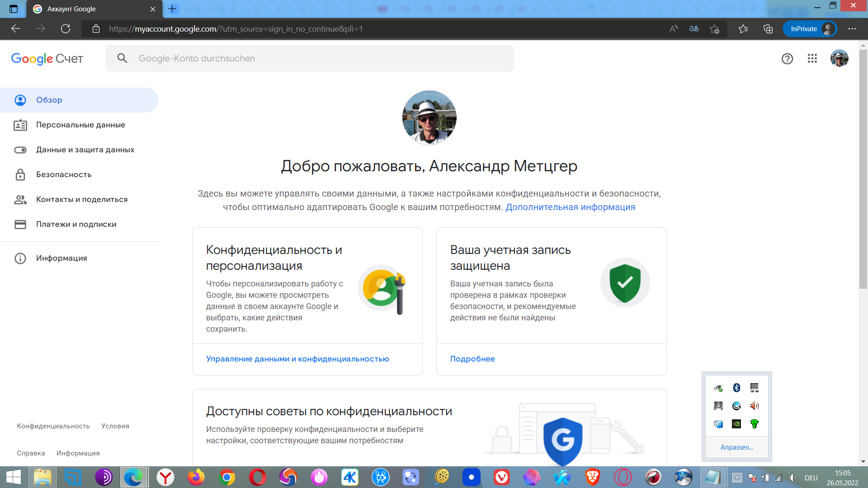Image resolution: width=868 pixels, height=488 pixels.
Task: Click Bluetooth icon in tray popup
Action: point(736,388)
